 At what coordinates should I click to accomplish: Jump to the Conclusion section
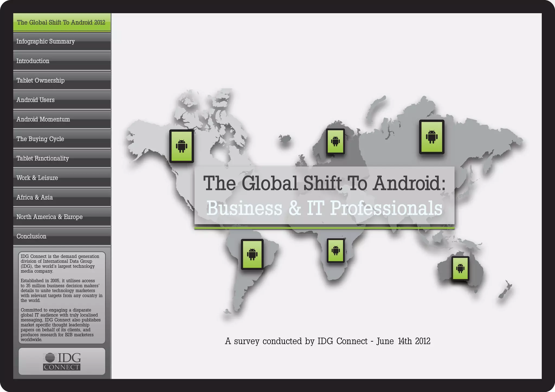click(x=62, y=236)
